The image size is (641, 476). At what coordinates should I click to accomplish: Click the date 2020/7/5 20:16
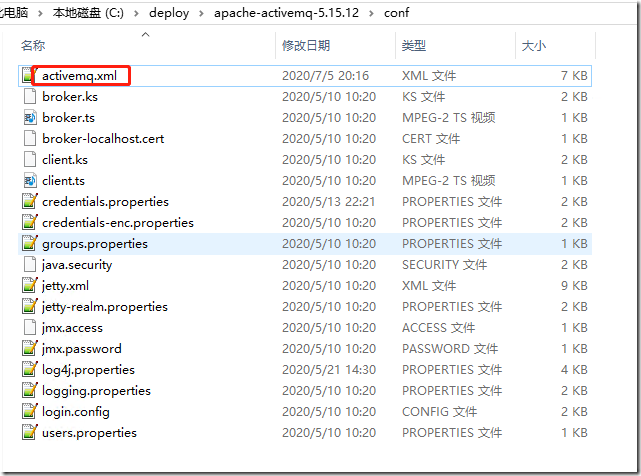point(325,76)
